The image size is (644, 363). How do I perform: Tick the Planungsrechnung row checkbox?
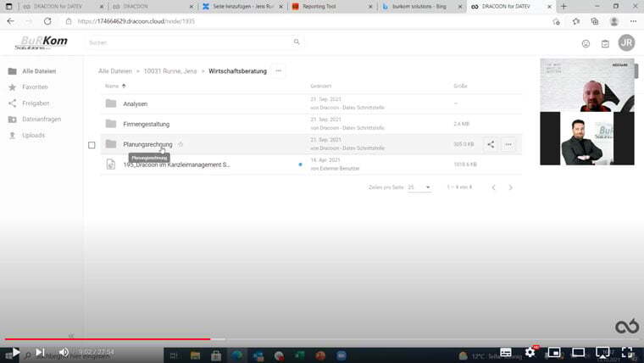pos(92,145)
